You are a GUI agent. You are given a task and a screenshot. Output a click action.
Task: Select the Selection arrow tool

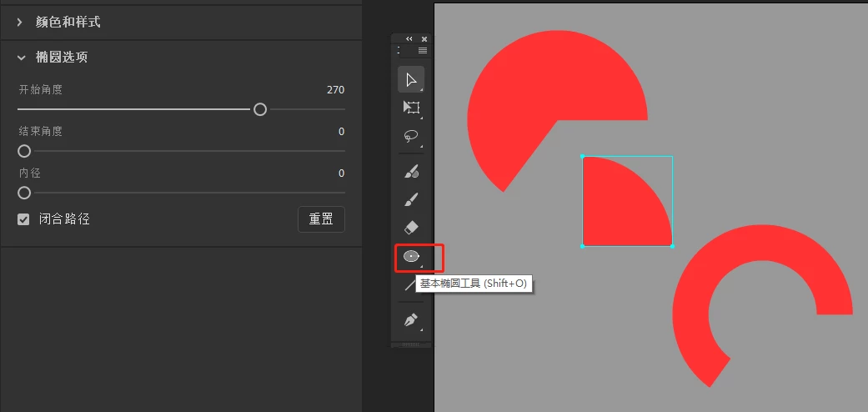(411, 79)
